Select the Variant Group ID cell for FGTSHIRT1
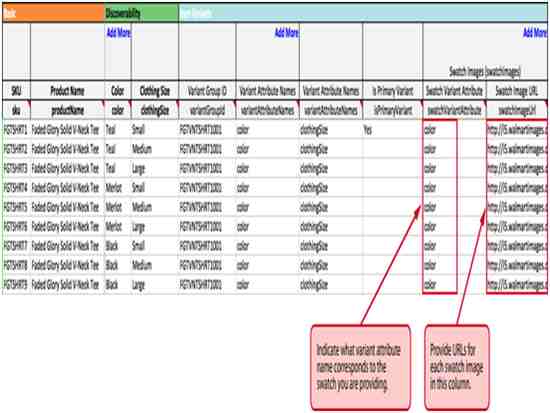 207,130
